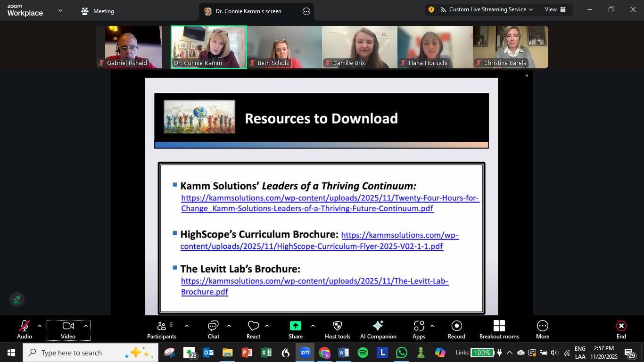Open the View layout dropdown
The width and height of the screenshot is (644, 362).
point(555,9)
